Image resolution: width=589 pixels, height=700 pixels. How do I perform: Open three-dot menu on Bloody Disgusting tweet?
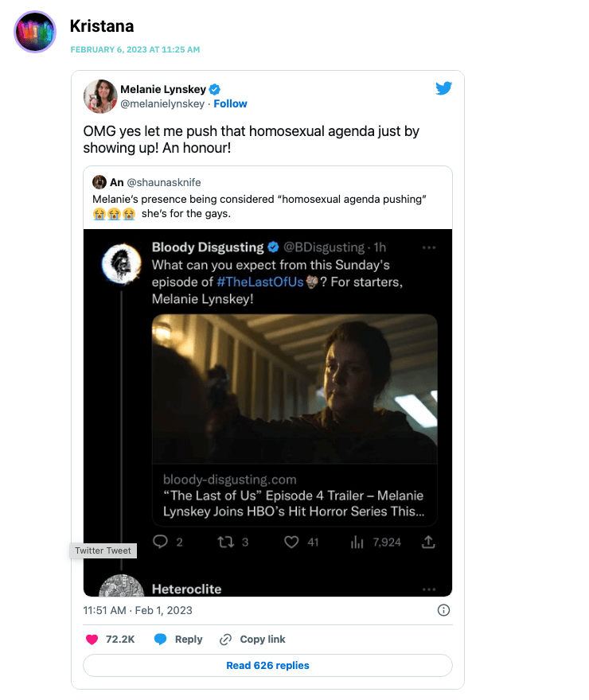coord(429,247)
